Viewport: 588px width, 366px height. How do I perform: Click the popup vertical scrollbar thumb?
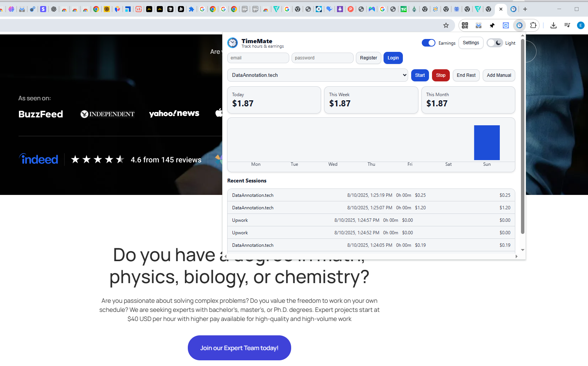[x=523, y=136]
